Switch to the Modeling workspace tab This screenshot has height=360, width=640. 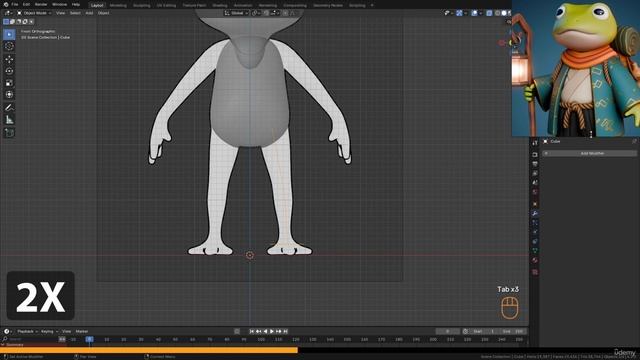pos(118,5)
